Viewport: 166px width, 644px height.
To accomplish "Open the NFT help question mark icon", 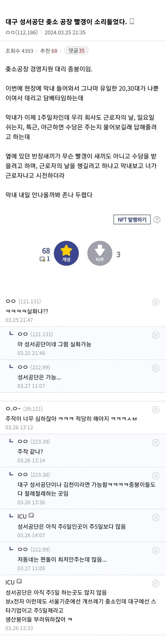I will [x=157, y=219].
